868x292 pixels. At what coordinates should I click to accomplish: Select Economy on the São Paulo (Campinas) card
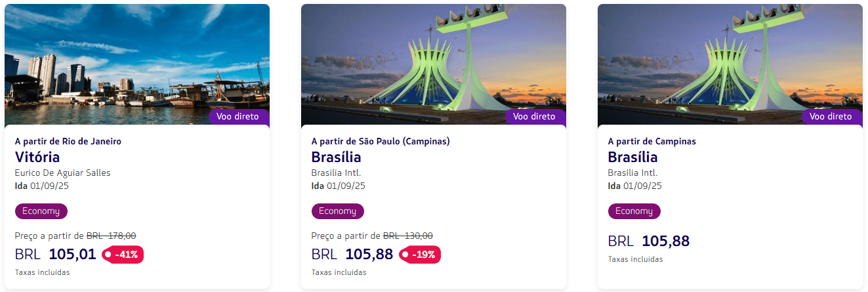(337, 211)
